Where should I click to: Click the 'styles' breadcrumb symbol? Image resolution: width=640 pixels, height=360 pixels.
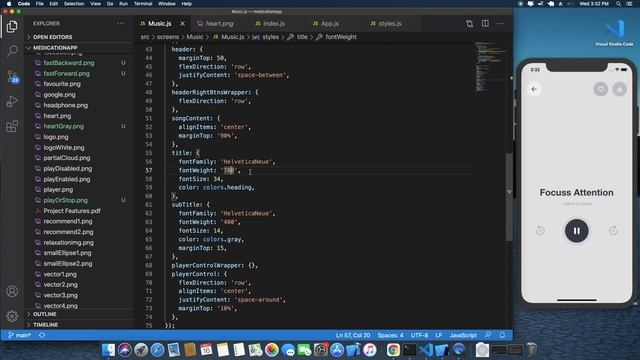click(x=270, y=37)
